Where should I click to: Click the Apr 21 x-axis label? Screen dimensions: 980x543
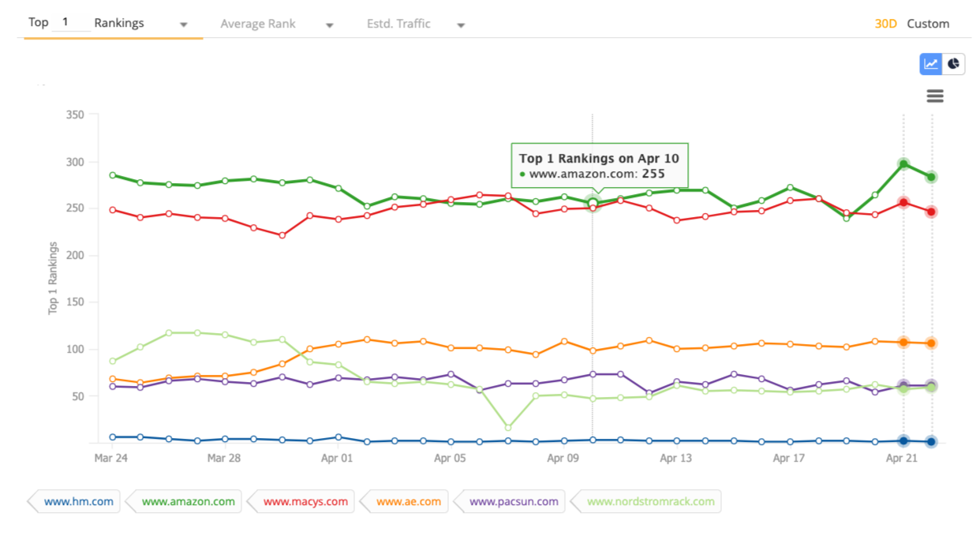coord(901,458)
